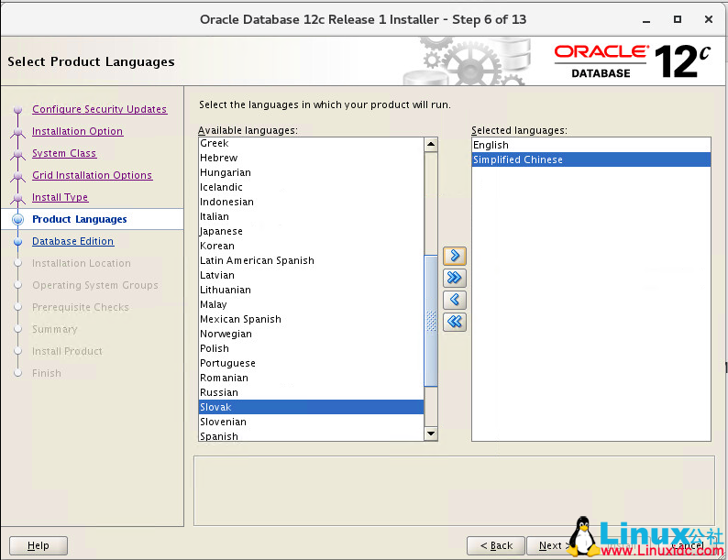Close the Oracle installer window
The image size is (728, 560).
tap(709, 19)
